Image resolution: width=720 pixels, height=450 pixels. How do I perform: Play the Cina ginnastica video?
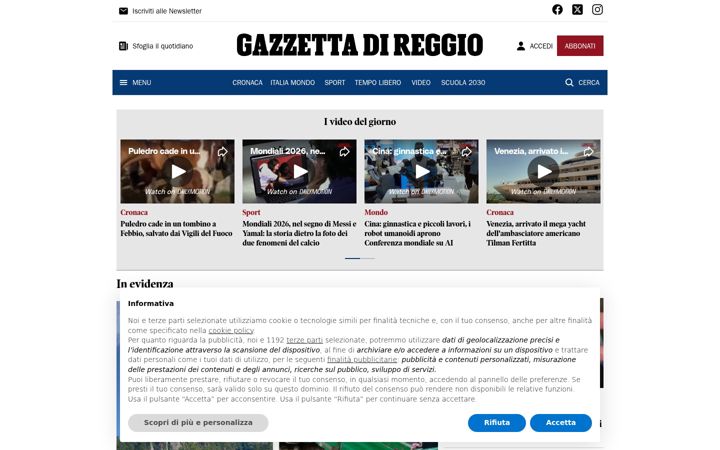click(422, 171)
